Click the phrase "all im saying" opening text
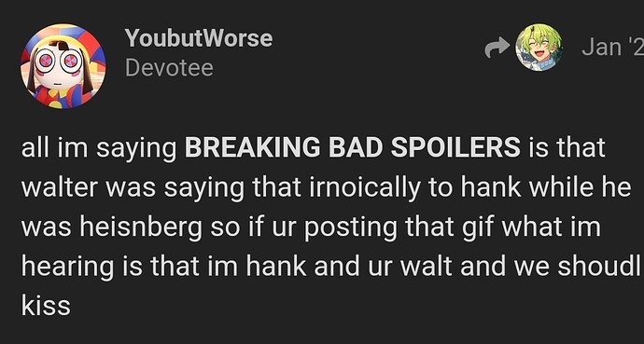The height and width of the screenshot is (344, 644). (x=99, y=148)
